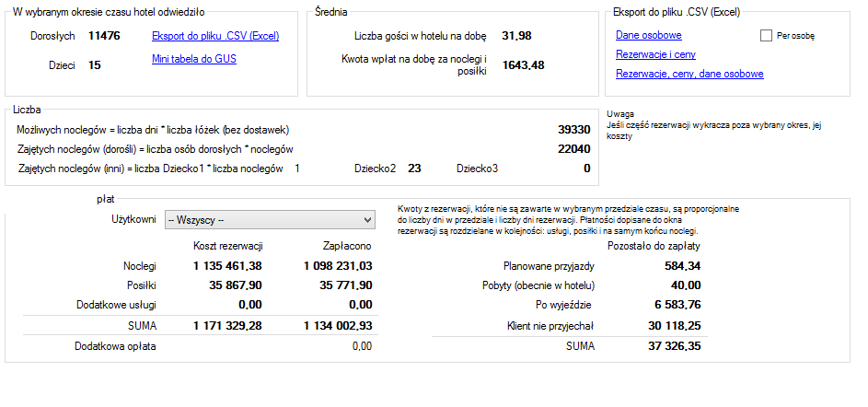Select the Posiłki paid amount 35 771,90

(340, 285)
